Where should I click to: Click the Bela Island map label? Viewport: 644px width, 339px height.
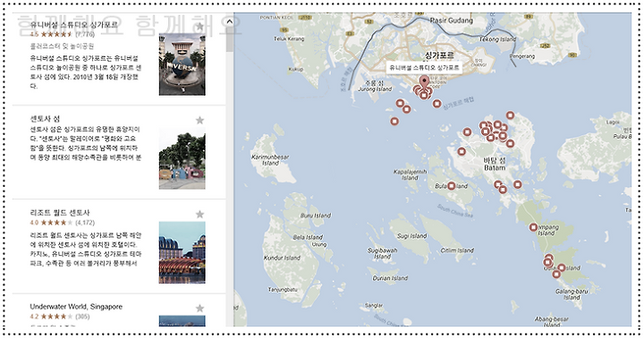[x=308, y=238]
